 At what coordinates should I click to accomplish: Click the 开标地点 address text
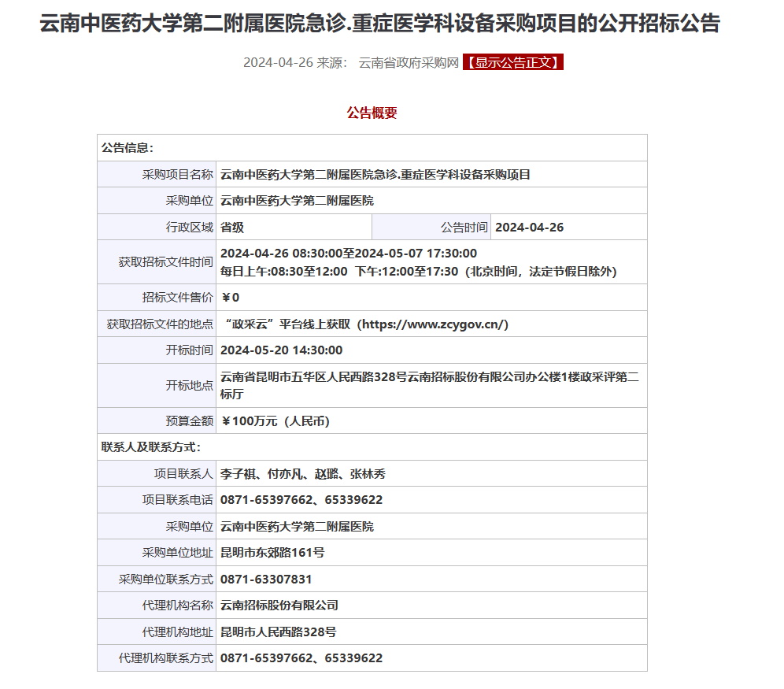point(429,377)
